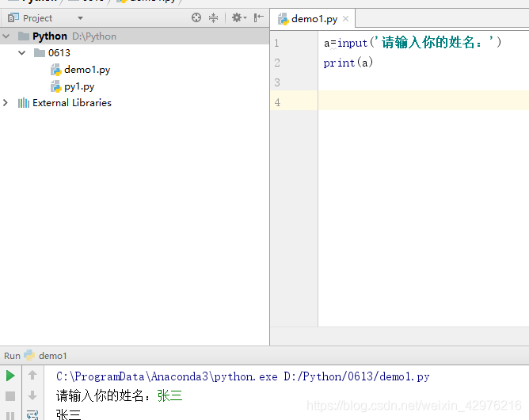Open the Project panel settings gear
Image resolution: width=529 pixels, height=420 pixels.
(x=239, y=17)
